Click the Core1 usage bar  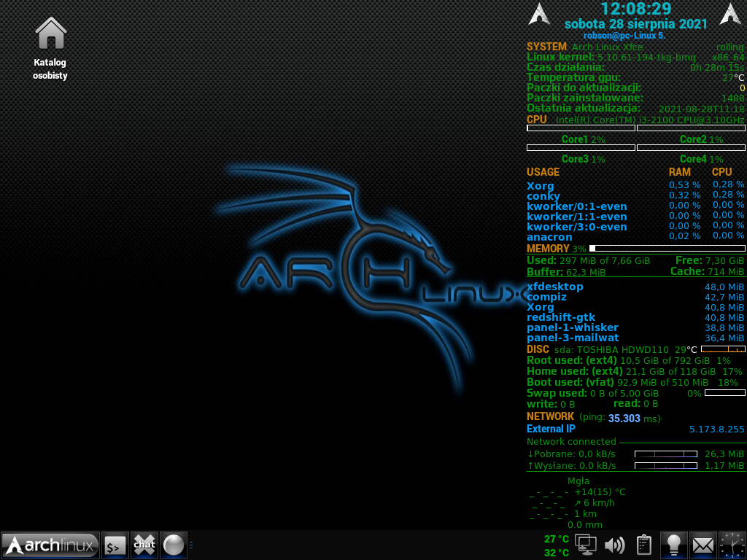point(581,128)
